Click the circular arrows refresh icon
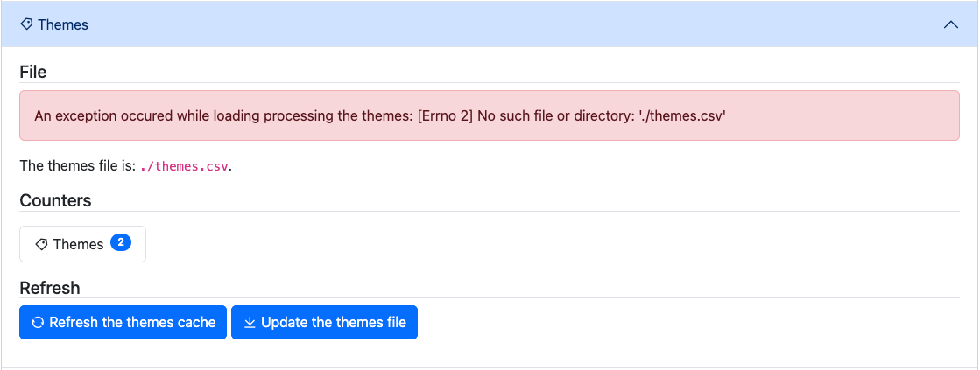 point(38,323)
